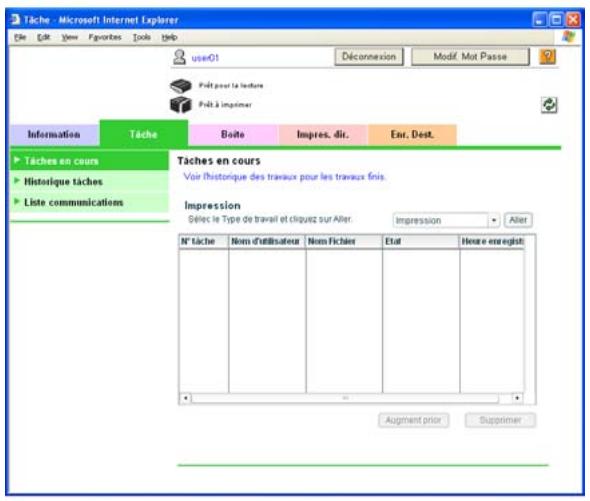590x501 pixels.
Task: Click the Déconnexion button
Action: click(x=369, y=56)
